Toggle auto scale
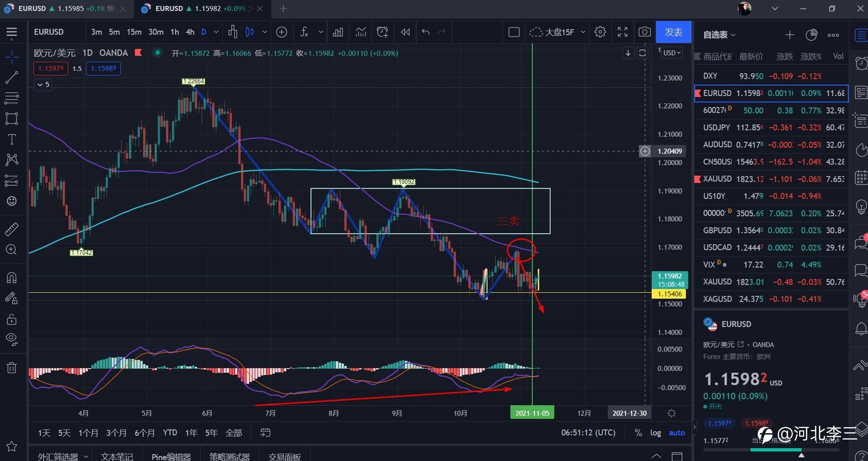The width and height of the screenshot is (868, 461). click(x=677, y=433)
